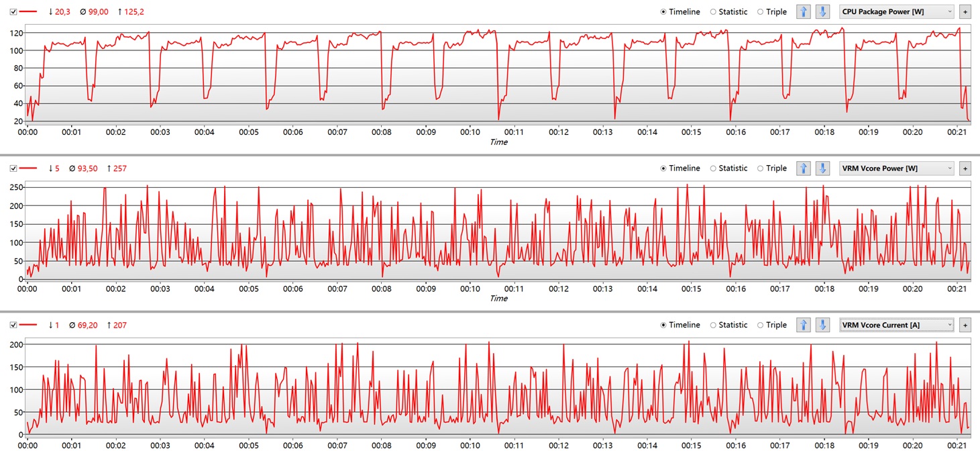This screenshot has width=980, height=451.
Task: Add graph after VRM Vcore Current panel
Action: coord(965,325)
